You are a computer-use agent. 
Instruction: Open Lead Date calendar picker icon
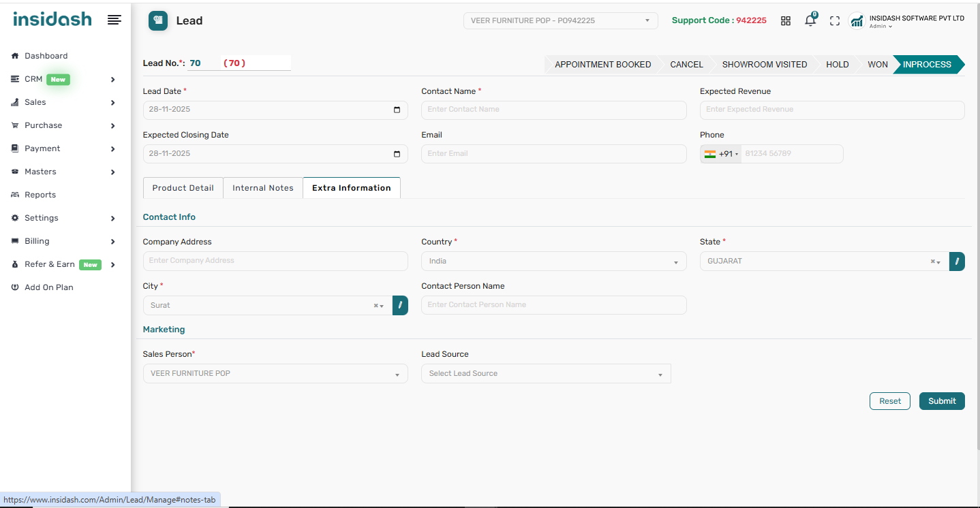click(x=397, y=110)
